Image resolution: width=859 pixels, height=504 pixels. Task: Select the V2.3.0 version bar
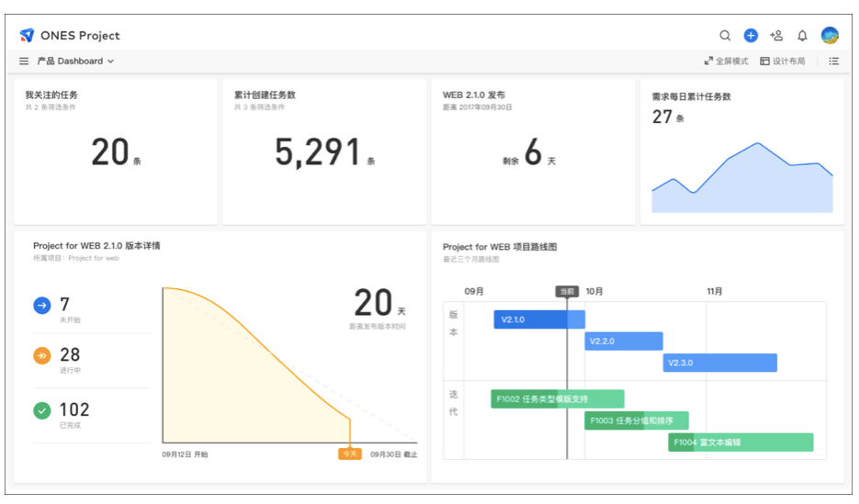(x=720, y=363)
